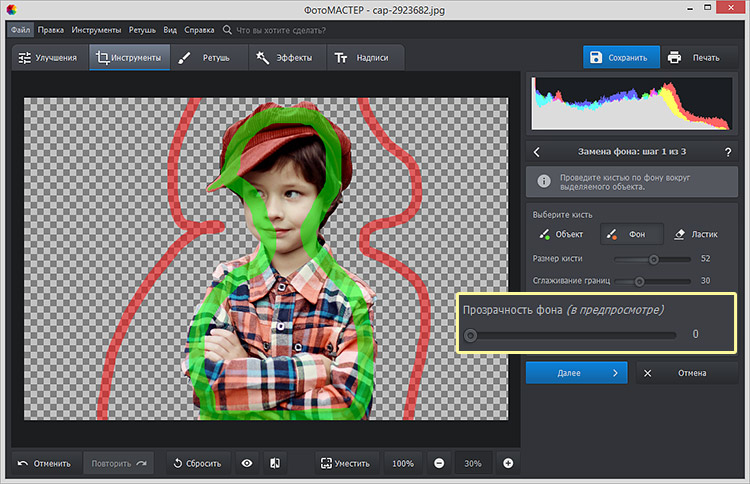Open help question mark in panel header
The height and width of the screenshot is (484, 750).
pos(727,152)
